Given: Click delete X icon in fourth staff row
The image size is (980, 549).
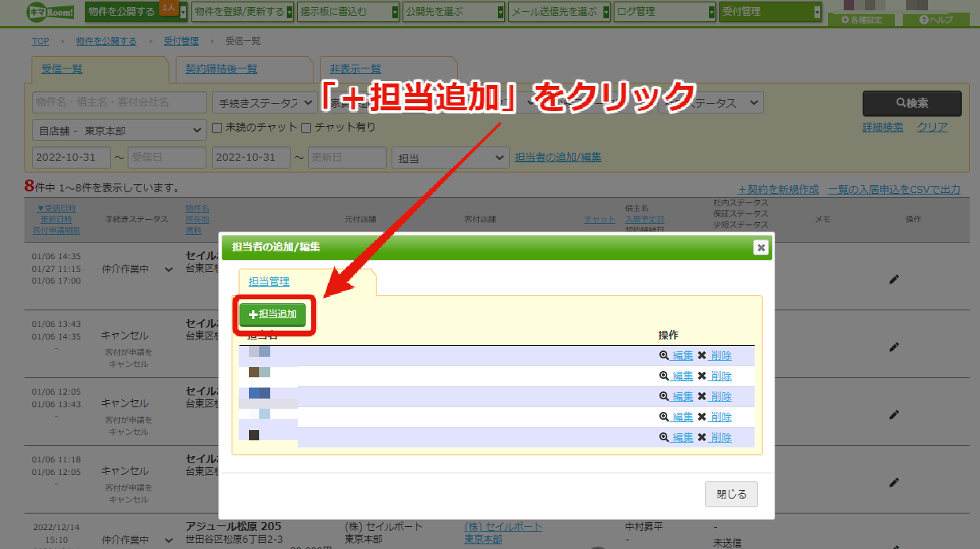Looking at the screenshot, I should pos(702,417).
